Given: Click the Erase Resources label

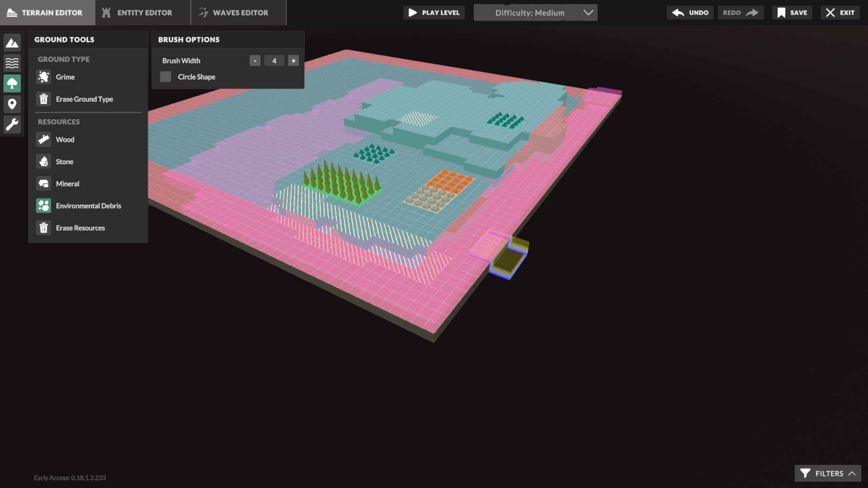Looking at the screenshot, I should (x=80, y=228).
